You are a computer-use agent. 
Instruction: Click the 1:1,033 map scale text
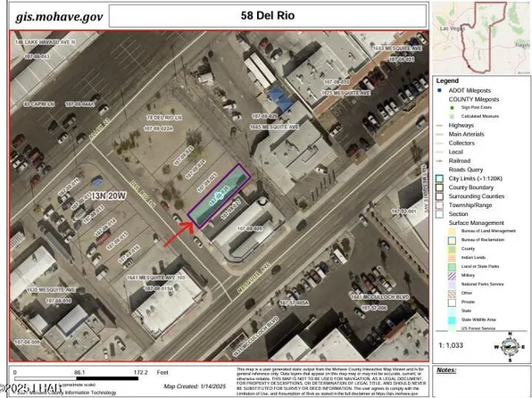click(x=451, y=345)
